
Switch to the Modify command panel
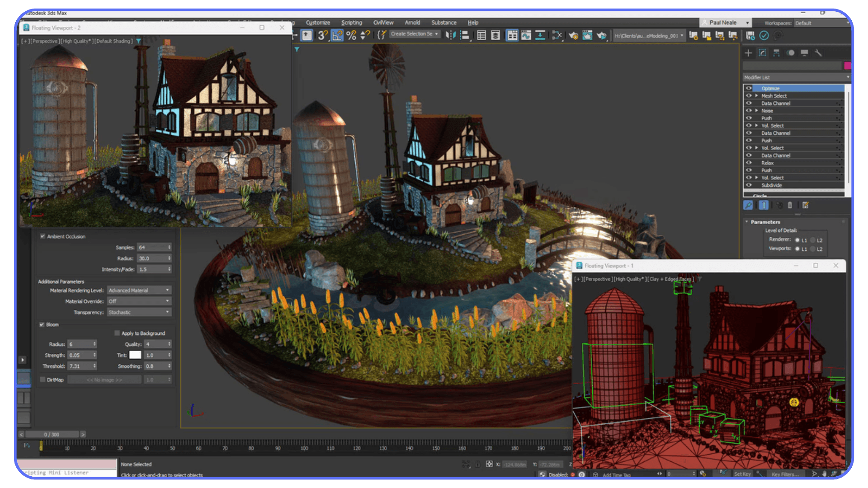(762, 53)
